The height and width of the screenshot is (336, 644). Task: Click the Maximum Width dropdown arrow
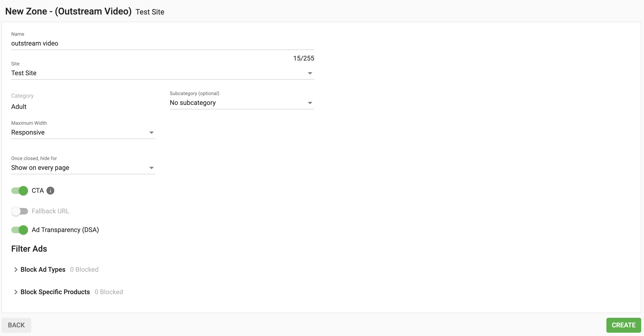[151, 132]
